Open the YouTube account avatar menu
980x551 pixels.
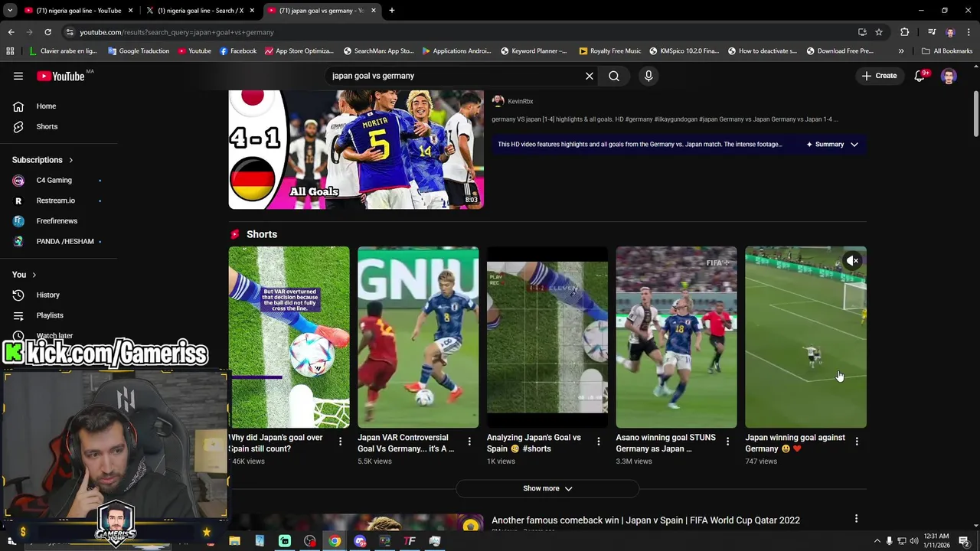[949, 76]
